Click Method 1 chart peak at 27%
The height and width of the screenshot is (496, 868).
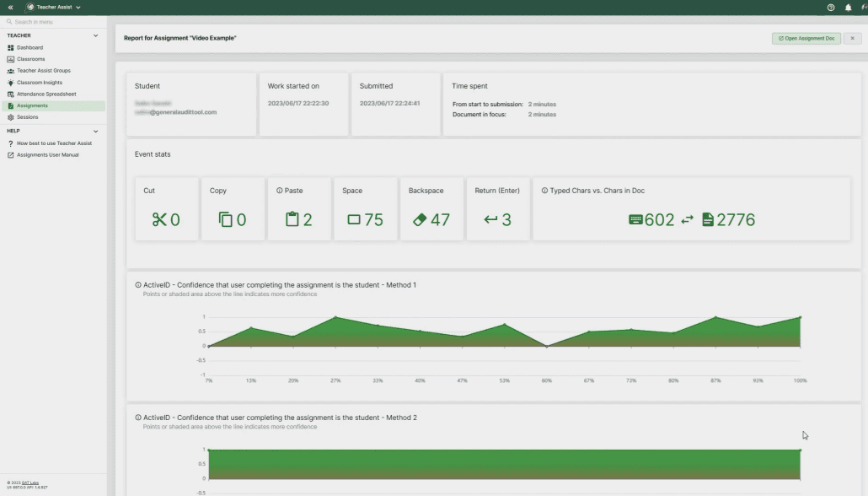click(x=335, y=317)
